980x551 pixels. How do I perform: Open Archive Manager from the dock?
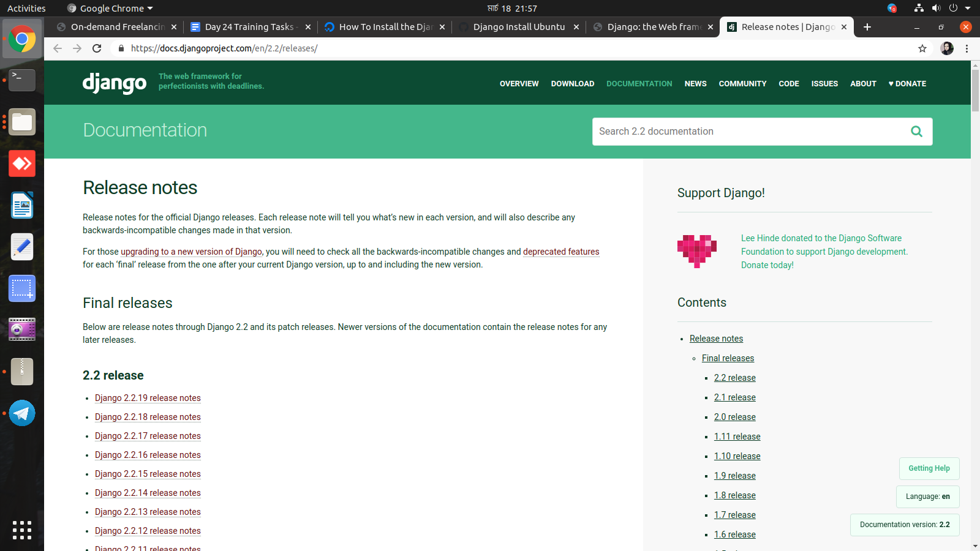coord(22,372)
